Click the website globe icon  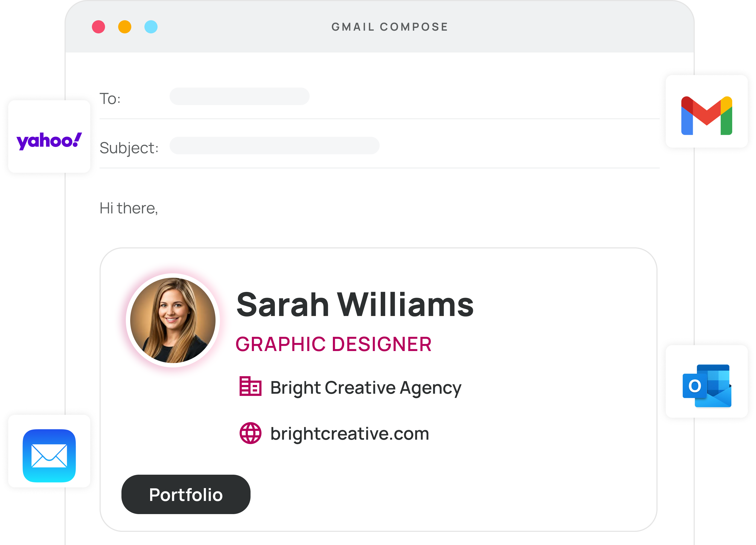point(250,433)
